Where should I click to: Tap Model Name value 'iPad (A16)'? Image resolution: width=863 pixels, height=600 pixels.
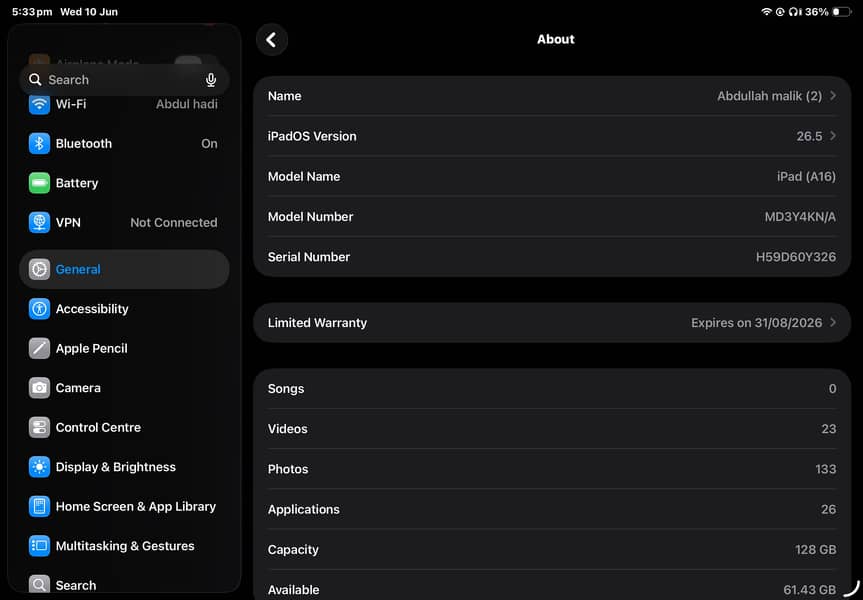(x=806, y=176)
